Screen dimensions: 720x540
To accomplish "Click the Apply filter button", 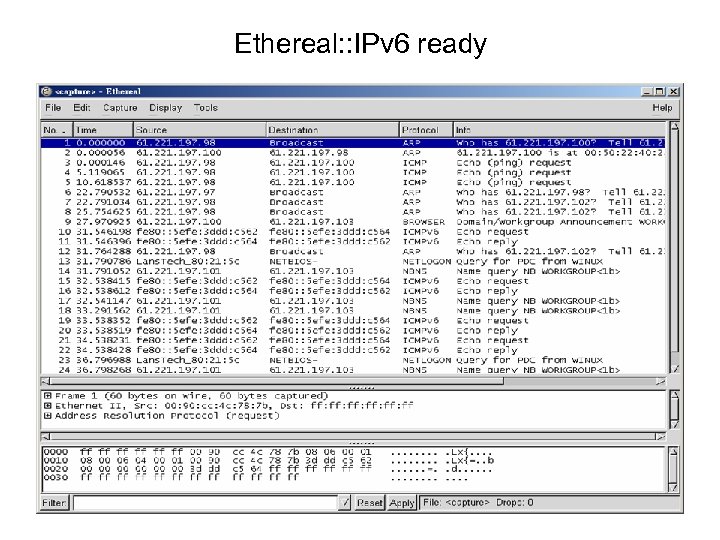I will (x=402, y=503).
